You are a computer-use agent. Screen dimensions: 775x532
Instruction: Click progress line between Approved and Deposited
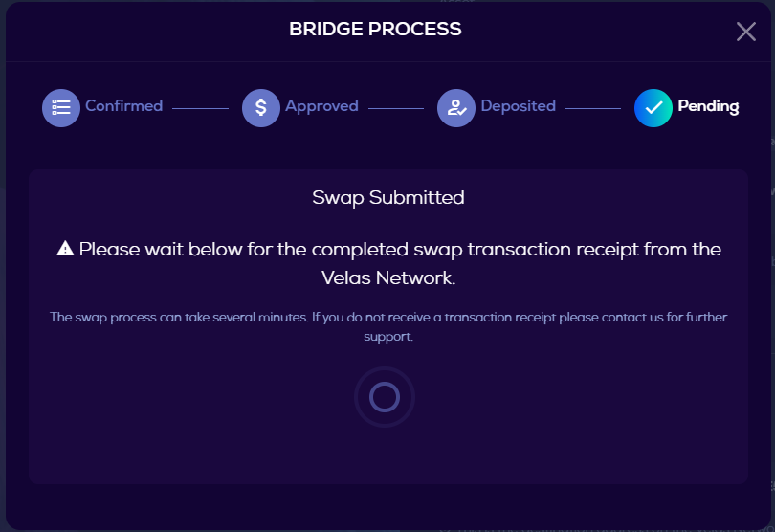[396, 108]
